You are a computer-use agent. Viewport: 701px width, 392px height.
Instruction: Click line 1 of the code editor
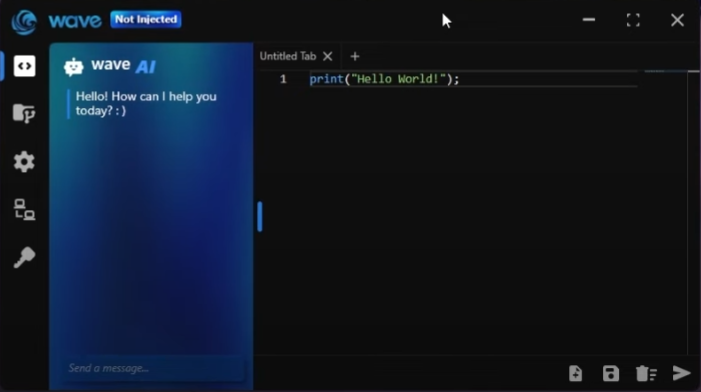[x=473, y=79]
